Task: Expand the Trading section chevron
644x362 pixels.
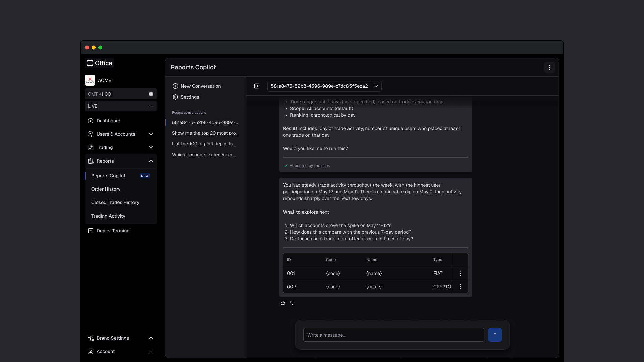Action: (151, 147)
